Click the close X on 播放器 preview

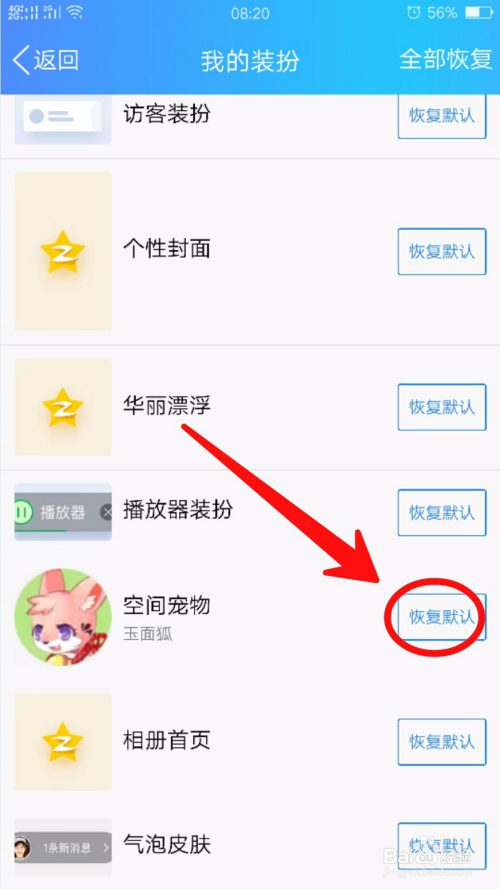107,513
